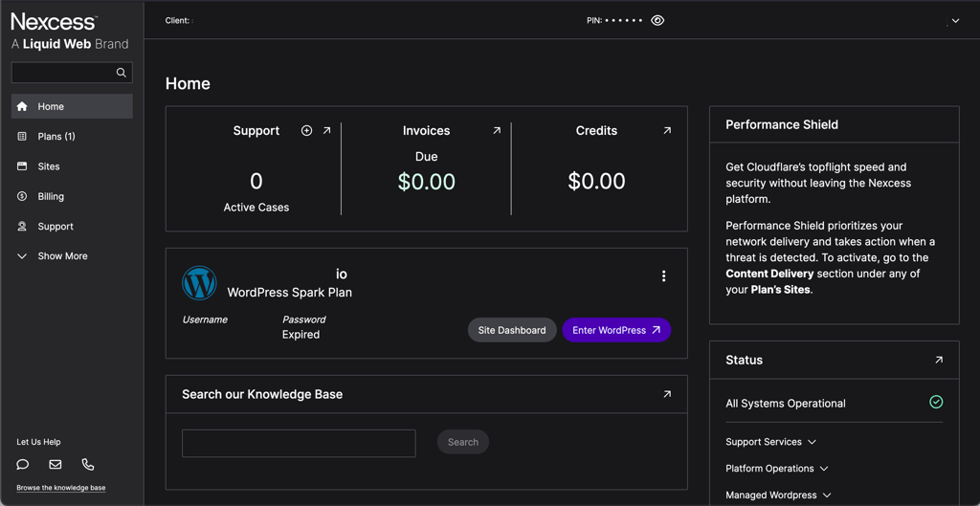Open Billing in sidebar menu
Image resolution: width=980 pixels, height=506 pixels.
pos(72,196)
